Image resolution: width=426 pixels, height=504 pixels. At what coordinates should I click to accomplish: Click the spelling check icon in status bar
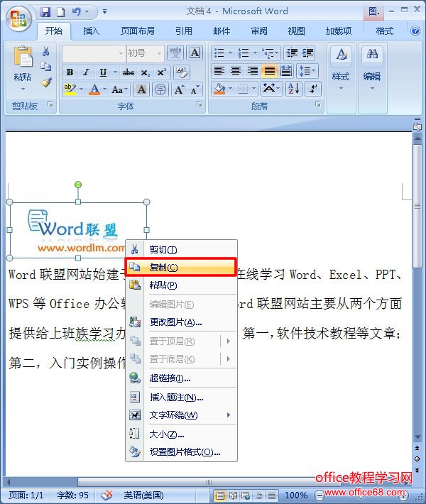click(107, 495)
